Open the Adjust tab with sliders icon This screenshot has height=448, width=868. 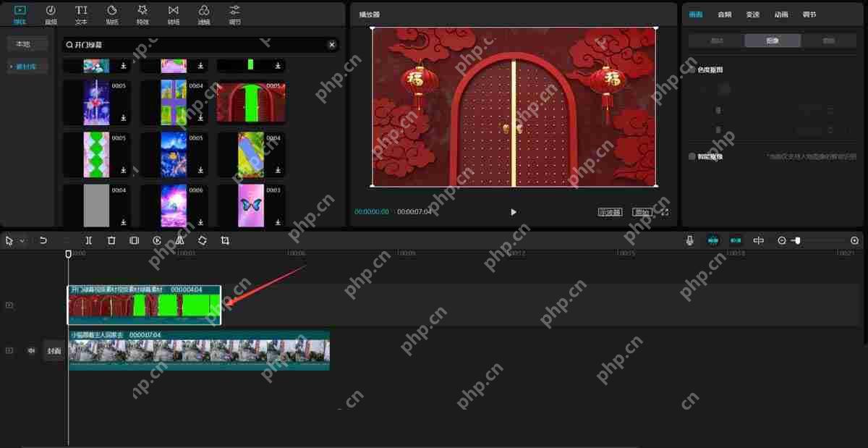(235, 14)
